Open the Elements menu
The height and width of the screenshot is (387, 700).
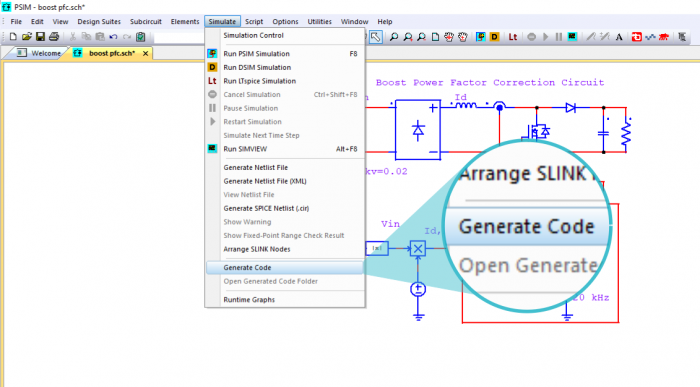(185, 21)
